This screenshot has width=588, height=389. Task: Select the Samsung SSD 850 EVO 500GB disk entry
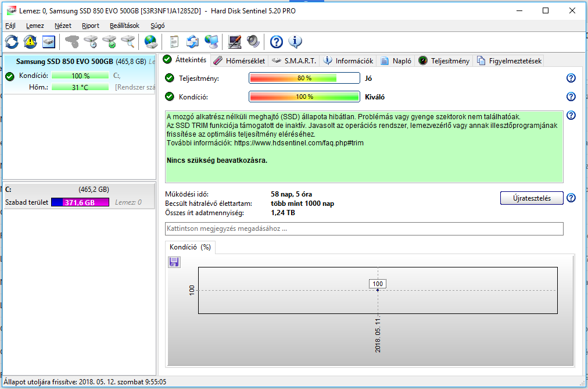coord(79,74)
